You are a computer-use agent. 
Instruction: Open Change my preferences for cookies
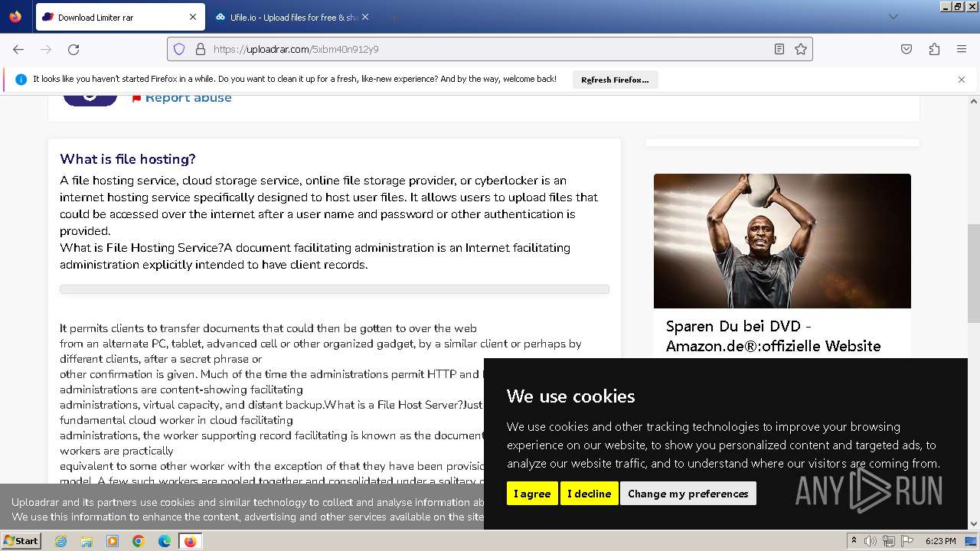tap(688, 494)
